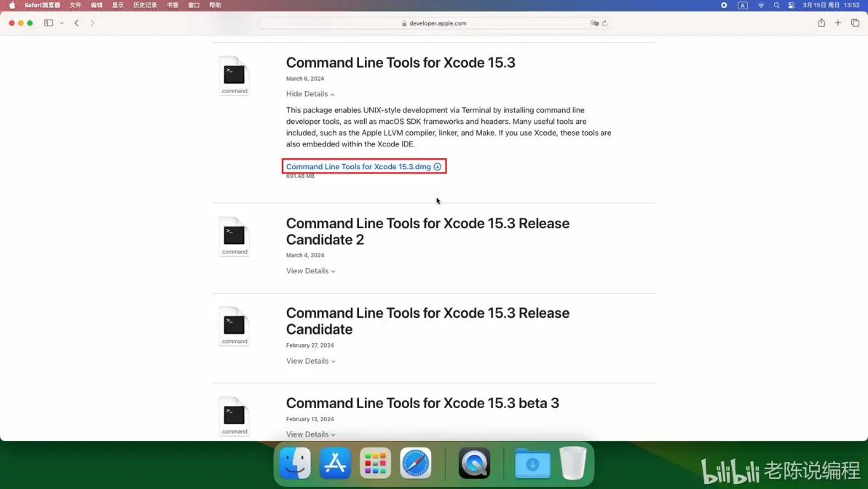Go back to the previous page

pyautogui.click(x=76, y=23)
